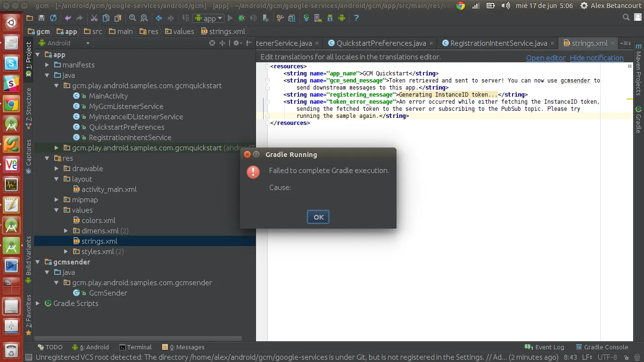Collapse the java folder under app

coord(47,75)
